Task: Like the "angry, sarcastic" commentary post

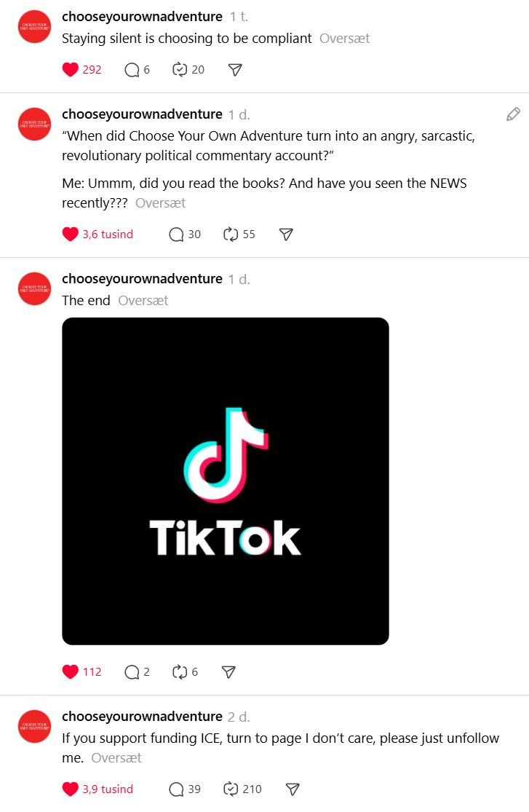Action: point(71,234)
